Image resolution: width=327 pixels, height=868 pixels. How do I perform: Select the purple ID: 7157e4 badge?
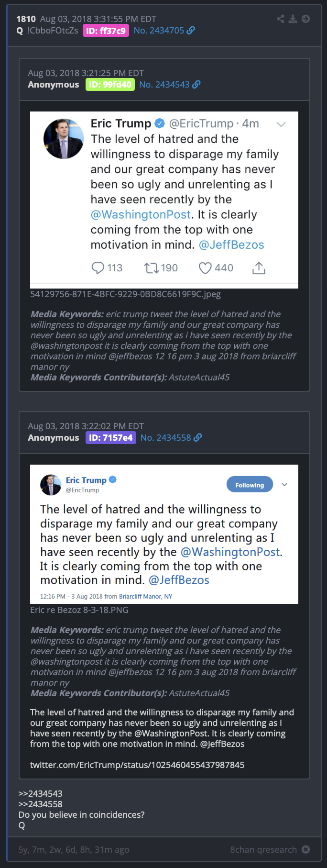pyautogui.click(x=111, y=438)
